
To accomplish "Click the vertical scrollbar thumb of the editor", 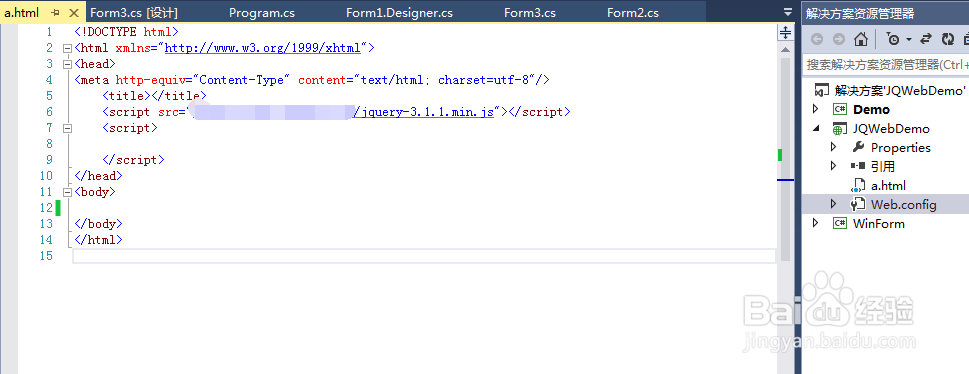I will click(785, 159).
